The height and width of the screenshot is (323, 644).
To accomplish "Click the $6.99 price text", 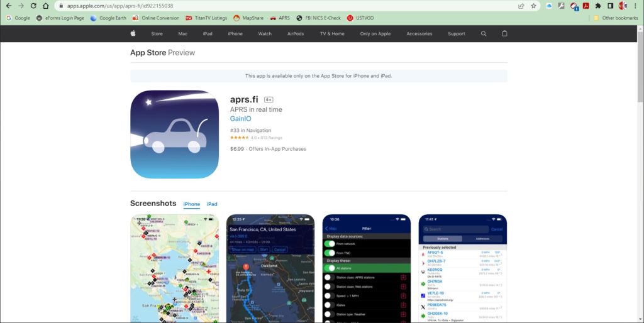I will (237, 149).
